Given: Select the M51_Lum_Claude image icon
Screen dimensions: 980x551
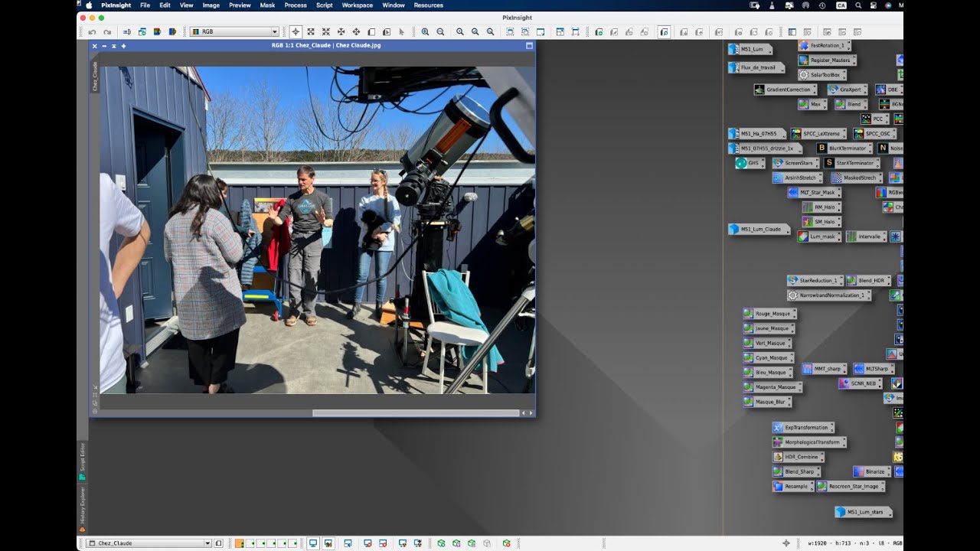Looking at the screenshot, I should click(x=758, y=229).
